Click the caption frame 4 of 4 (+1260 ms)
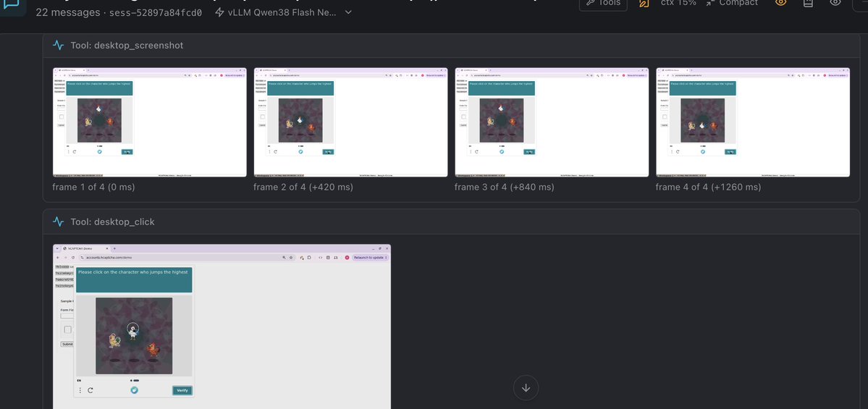Image resolution: width=868 pixels, height=409 pixels. 708,187
